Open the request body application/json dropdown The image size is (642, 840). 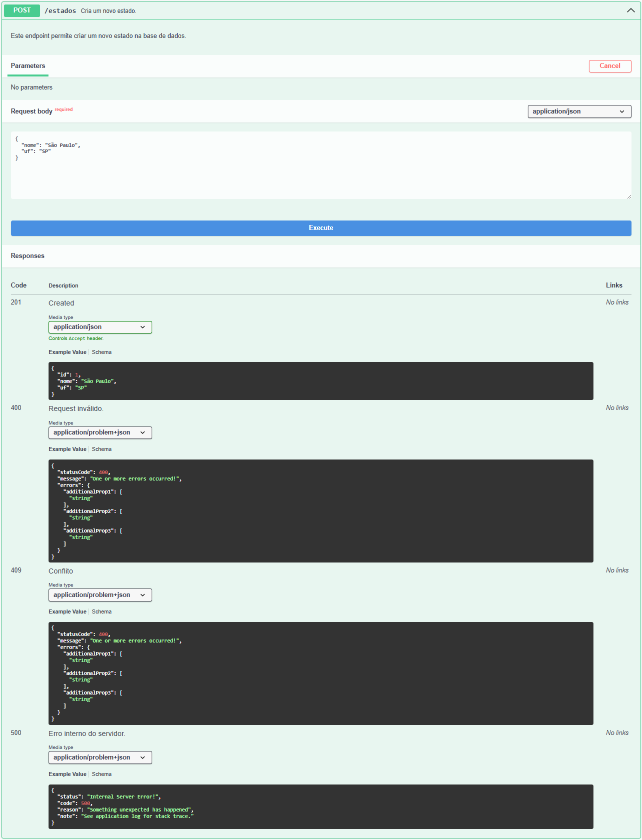579,111
